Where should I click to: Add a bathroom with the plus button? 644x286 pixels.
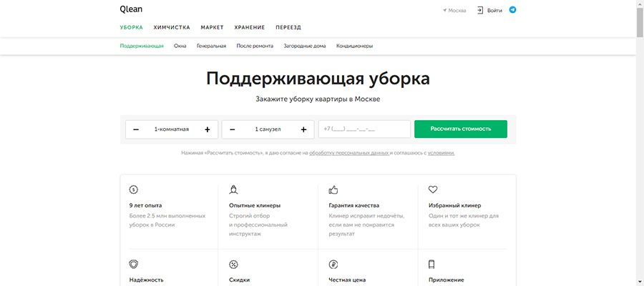tap(303, 129)
